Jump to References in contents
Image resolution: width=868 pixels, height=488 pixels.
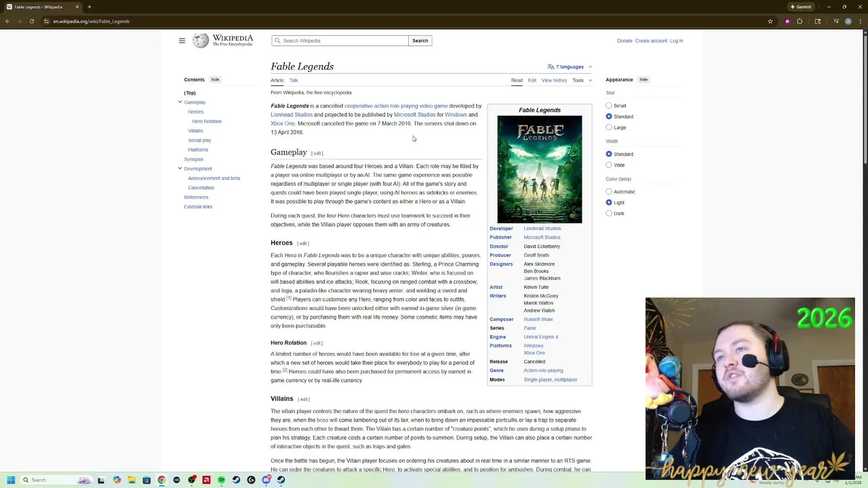coord(196,197)
